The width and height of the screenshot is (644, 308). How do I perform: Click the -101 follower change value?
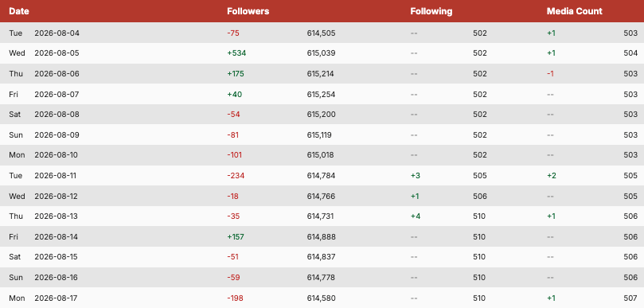pos(235,155)
